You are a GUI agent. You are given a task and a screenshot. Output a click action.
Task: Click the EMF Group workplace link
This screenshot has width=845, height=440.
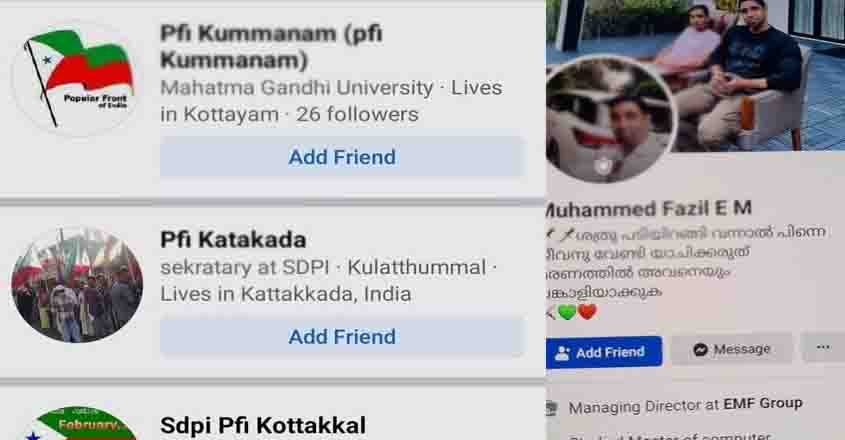point(763,403)
